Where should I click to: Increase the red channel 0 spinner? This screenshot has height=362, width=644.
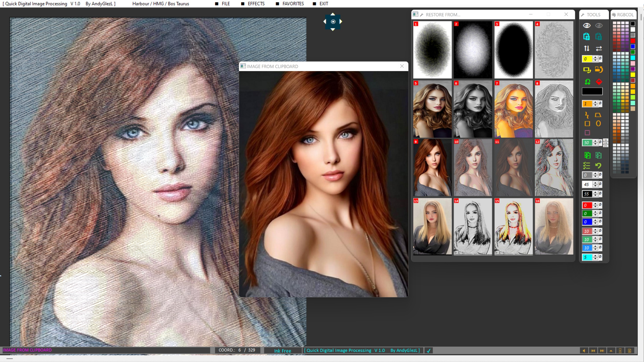595,203
